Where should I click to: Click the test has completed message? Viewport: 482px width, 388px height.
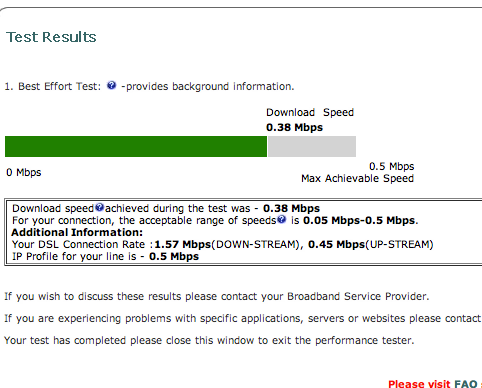point(209,340)
